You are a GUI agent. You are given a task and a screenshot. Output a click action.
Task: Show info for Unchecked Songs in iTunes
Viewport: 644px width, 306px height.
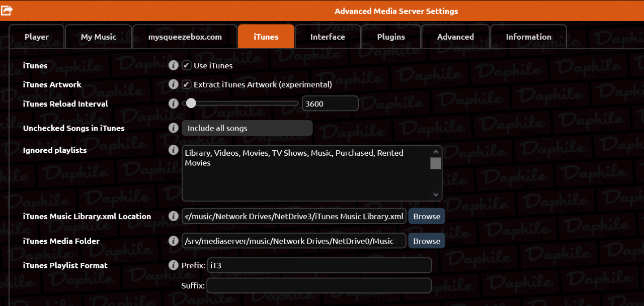pyautogui.click(x=173, y=128)
